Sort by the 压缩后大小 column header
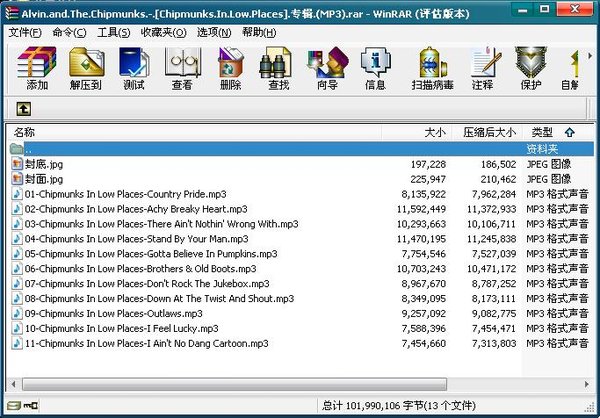The image size is (600, 418). pos(487,133)
